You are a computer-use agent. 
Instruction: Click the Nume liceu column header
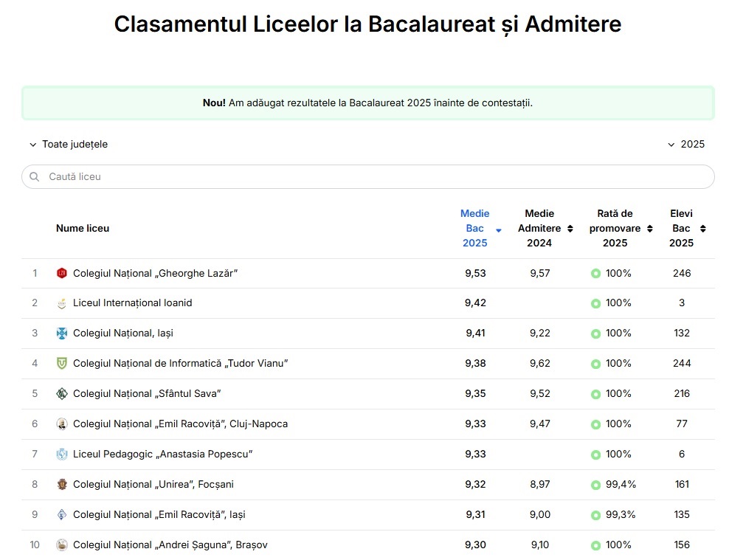pyautogui.click(x=83, y=228)
